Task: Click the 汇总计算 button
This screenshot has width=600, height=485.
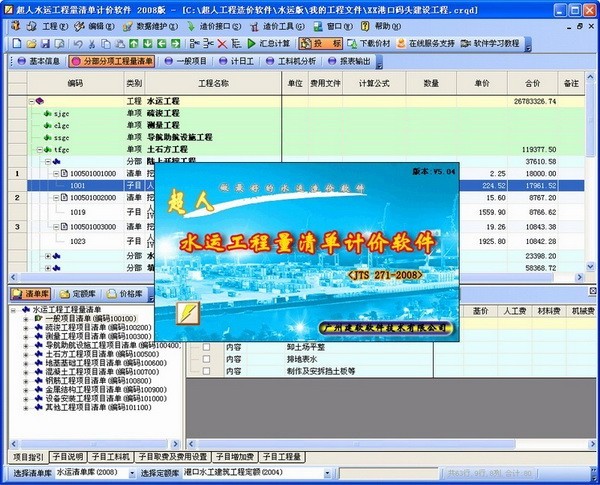Action: click(269, 44)
